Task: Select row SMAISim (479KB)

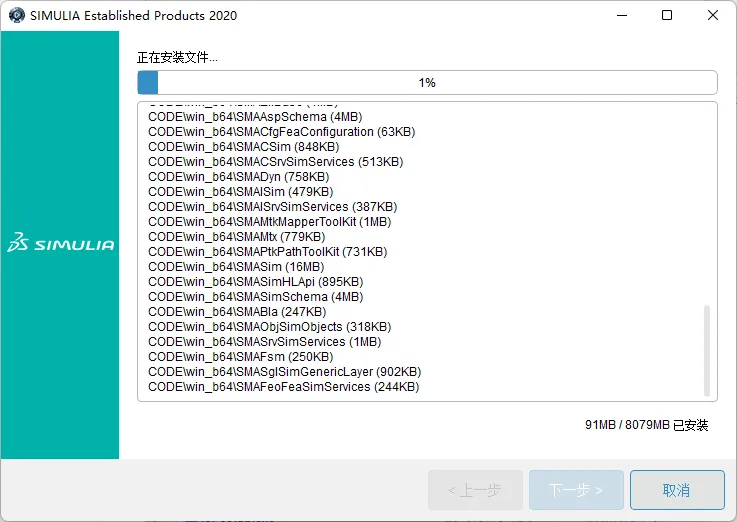Action: (241, 192)
